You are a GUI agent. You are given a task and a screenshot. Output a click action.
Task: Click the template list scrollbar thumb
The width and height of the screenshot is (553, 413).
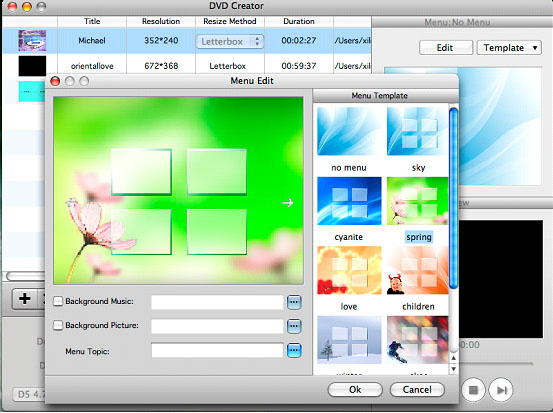pyautogui.click(x=454, y=198)
